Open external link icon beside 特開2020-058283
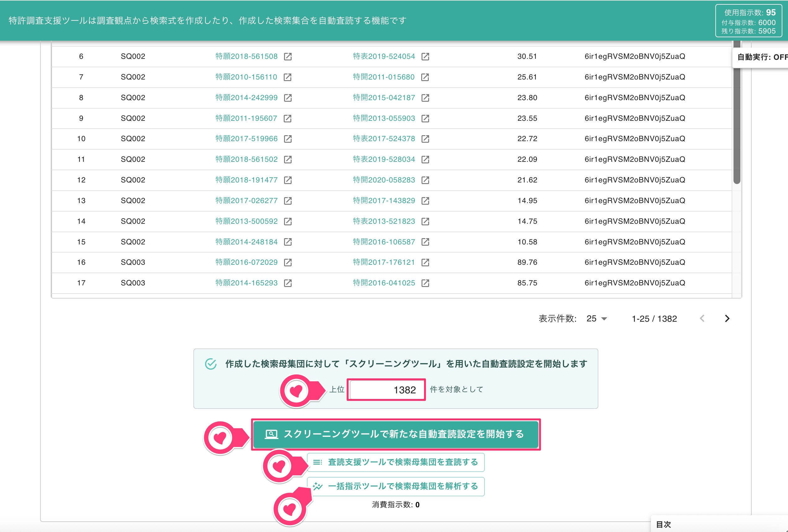The width and height of the screenshot is (788, 532). pos(425,180)
